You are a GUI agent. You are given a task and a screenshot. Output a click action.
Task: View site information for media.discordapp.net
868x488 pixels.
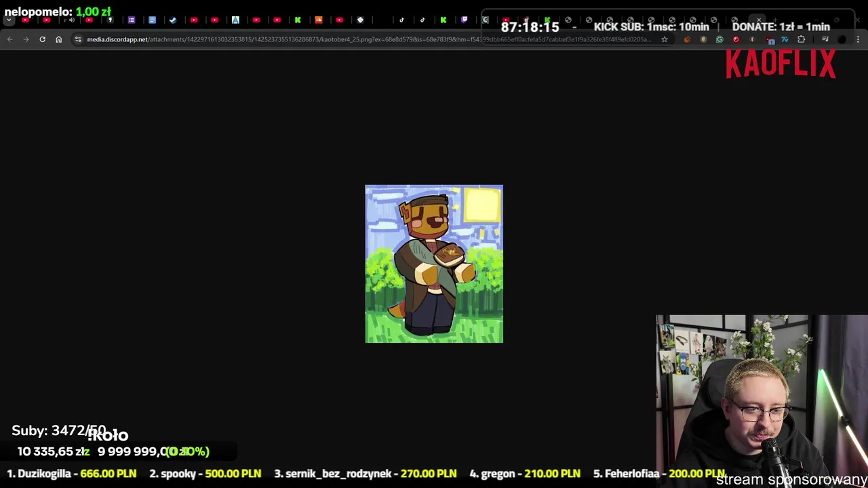click(x=78, y=39)
